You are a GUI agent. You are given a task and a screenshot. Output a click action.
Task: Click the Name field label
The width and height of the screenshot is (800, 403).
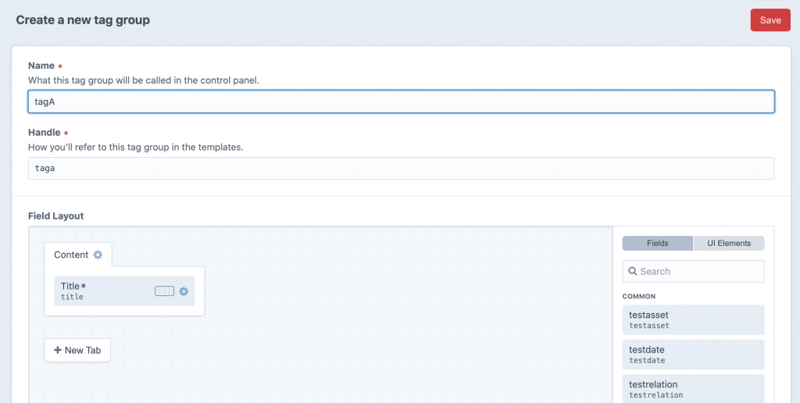tap(41, 66)
